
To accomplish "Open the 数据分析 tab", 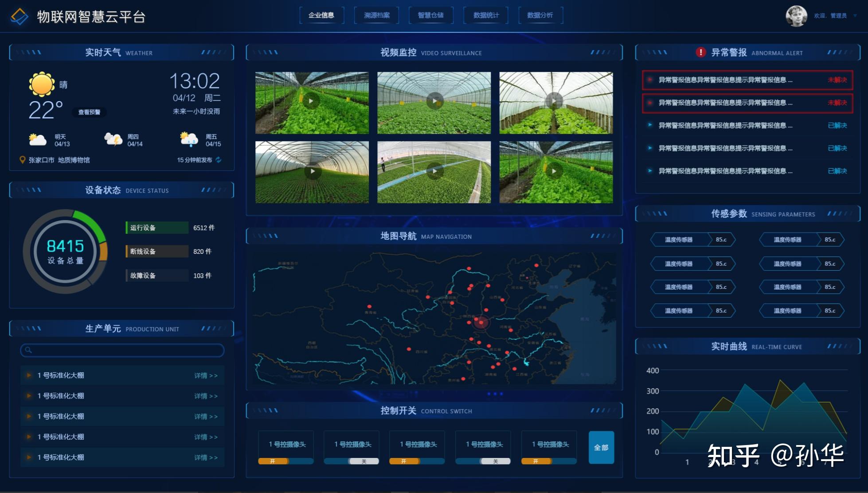I will pos(540,15).
